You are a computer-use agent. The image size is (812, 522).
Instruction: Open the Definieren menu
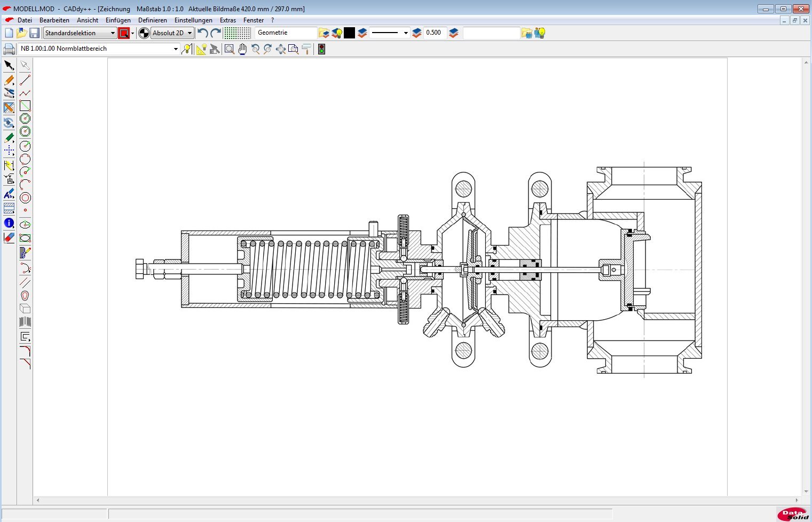click(x=153, y=20)
